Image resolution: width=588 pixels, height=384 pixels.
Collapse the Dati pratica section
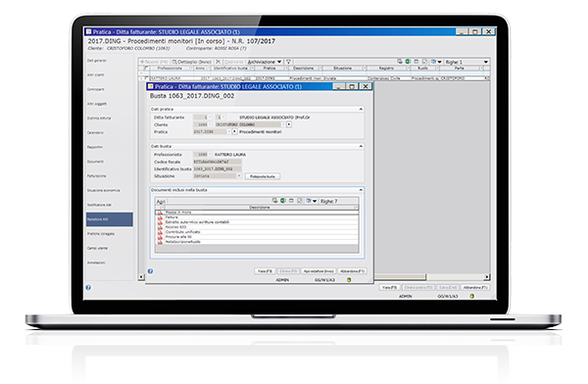(x=361, y=109)
